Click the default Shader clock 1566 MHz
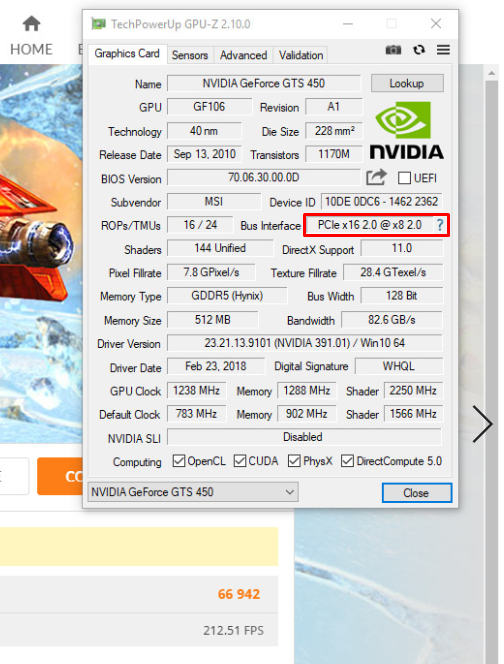 click(413, 414)
